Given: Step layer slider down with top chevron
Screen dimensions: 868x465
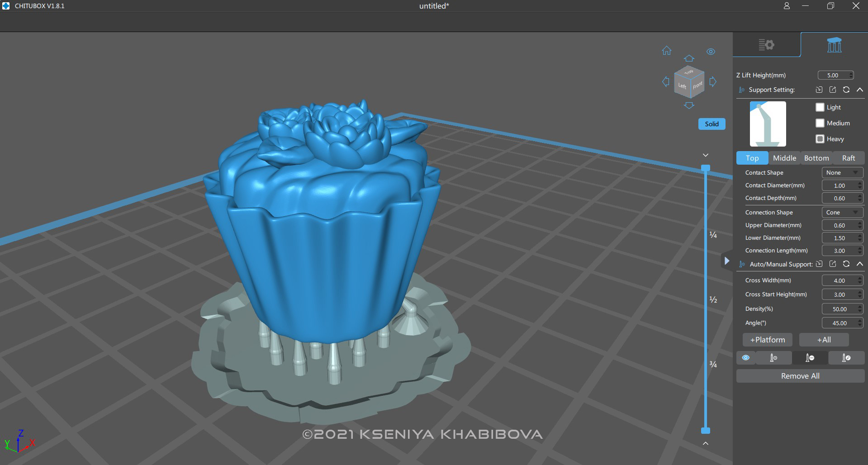Looking at the screenshot, I should coord(705,155).
